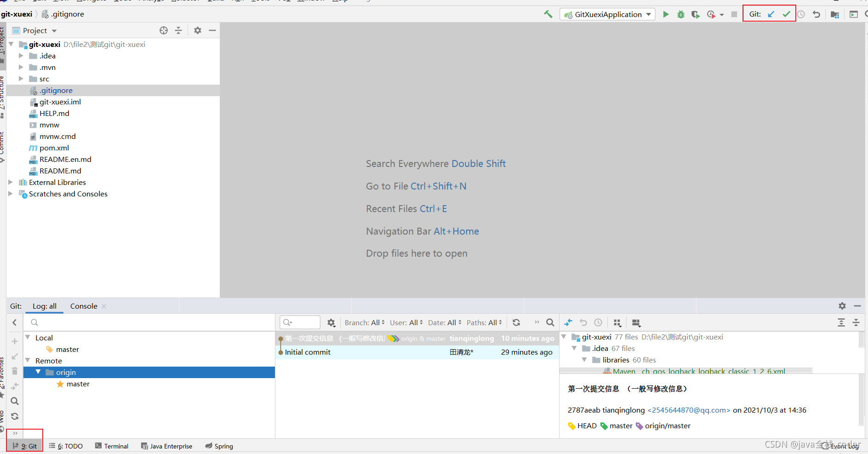
Task: Click the Locate opened file target icon
Action: (x=164, y=30)
